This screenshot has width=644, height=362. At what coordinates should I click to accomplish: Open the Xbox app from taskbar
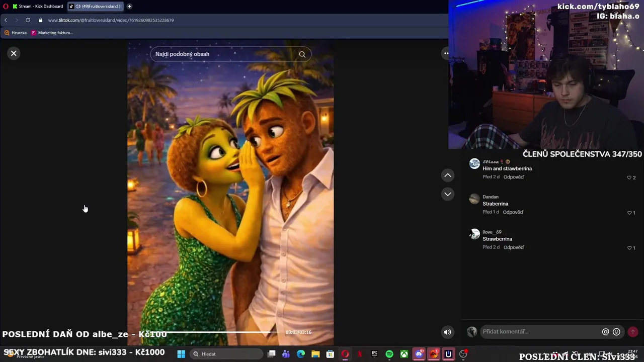(x=404, y=354)
